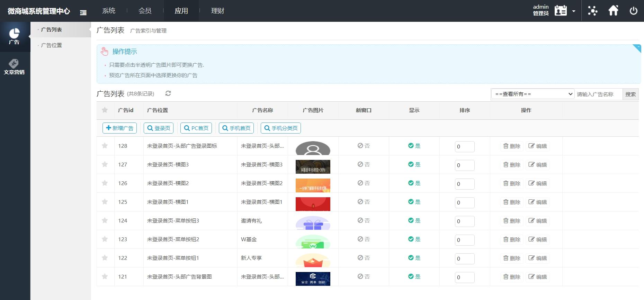Toggle 显示 status for ad 121
The image size is (644, 300).
pos(414,276)
